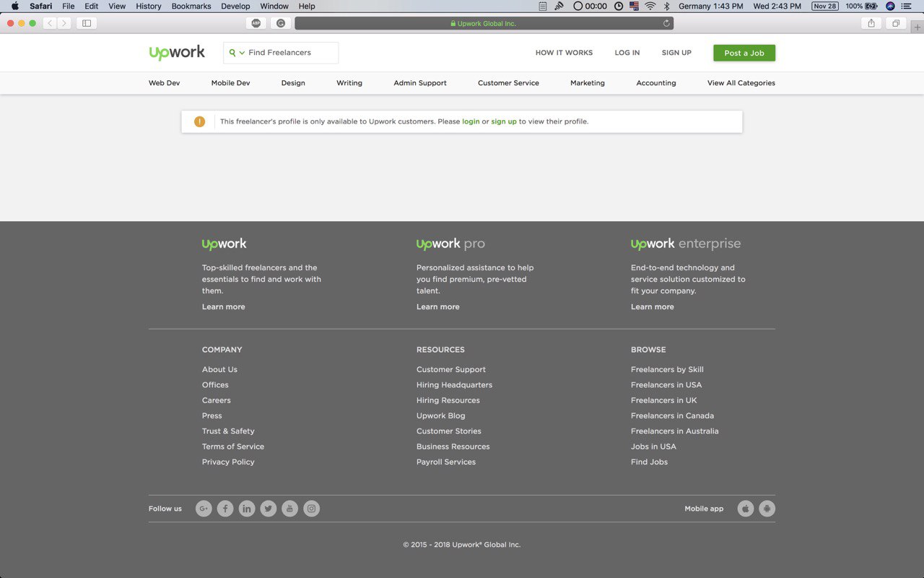The height and width of the screenshot is (578, 924).
Task: Open the Bookmarks menu
Action: click(191, 6)
